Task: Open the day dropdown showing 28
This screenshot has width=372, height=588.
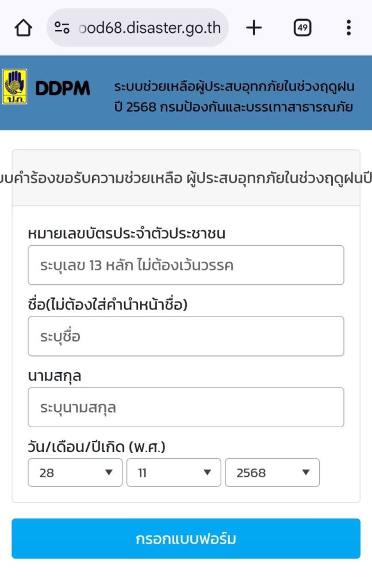Action: pyautogui.click(x=75, y=473)
